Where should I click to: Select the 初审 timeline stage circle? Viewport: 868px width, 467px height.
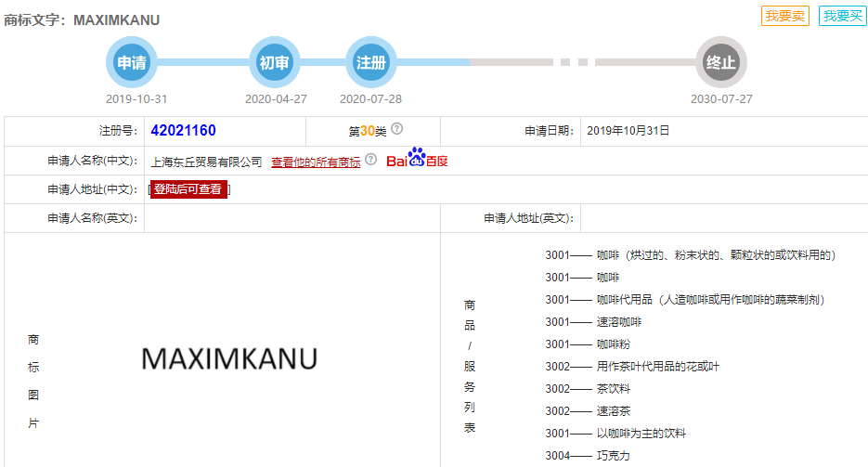pyautogui.click(x=275, y=62)
